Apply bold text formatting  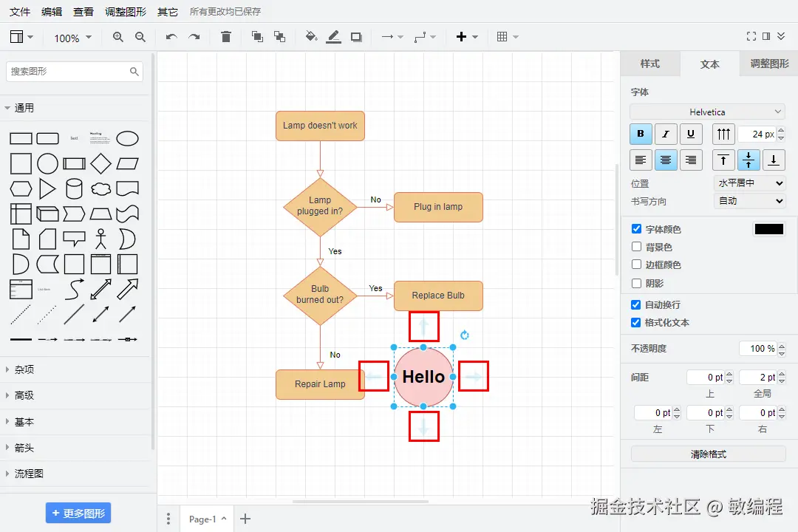(641, 134)
